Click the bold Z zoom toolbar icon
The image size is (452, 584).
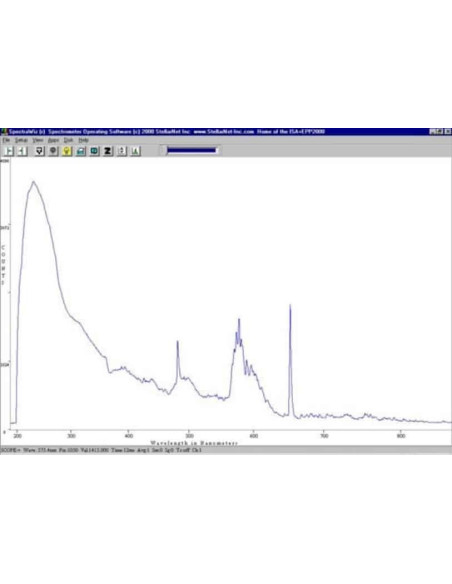(x=108, y=151)
